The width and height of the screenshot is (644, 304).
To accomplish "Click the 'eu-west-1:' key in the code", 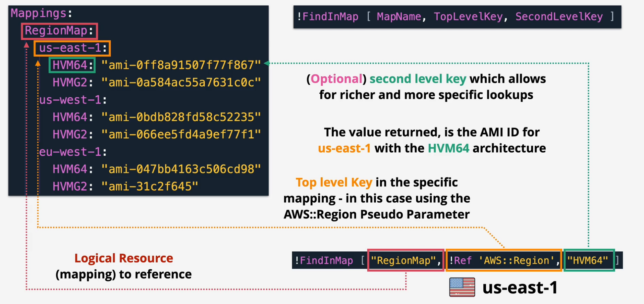I will [73, 152].
